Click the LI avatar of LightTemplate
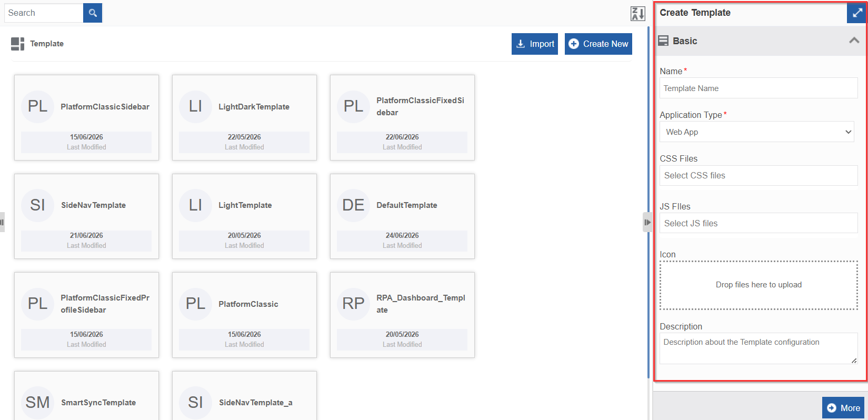 coord(195,205)
